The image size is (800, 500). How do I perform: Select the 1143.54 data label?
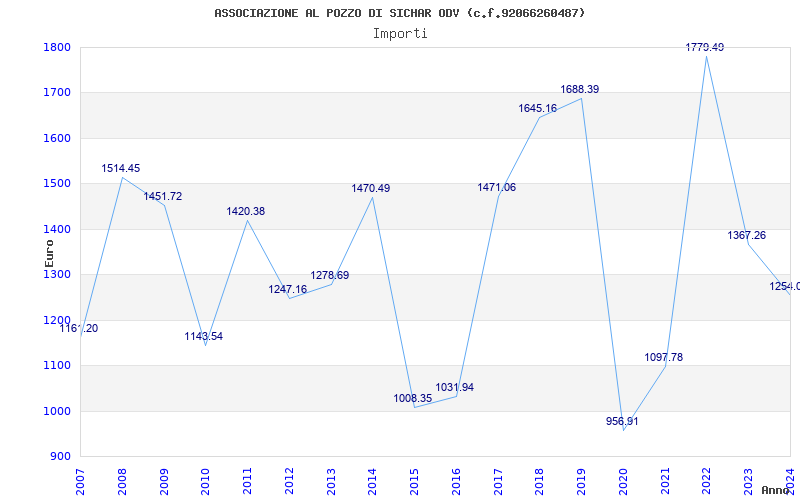point(204,336)
